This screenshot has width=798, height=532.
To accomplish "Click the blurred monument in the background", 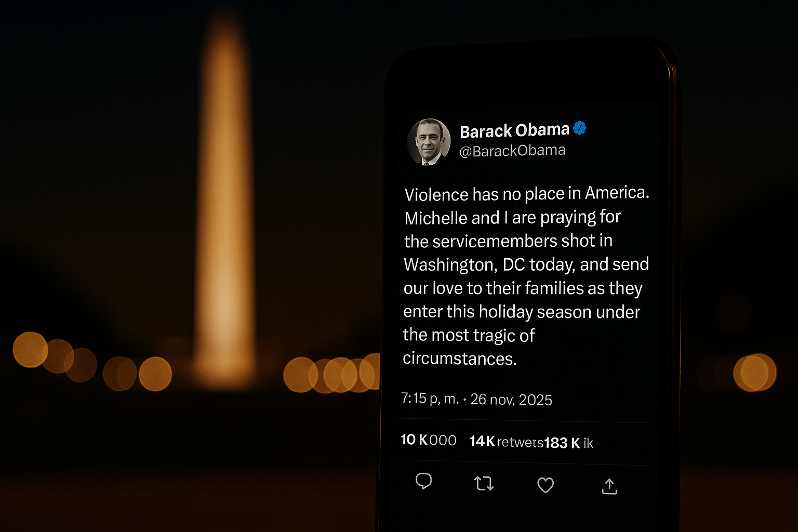I will [x=225, y=208].
